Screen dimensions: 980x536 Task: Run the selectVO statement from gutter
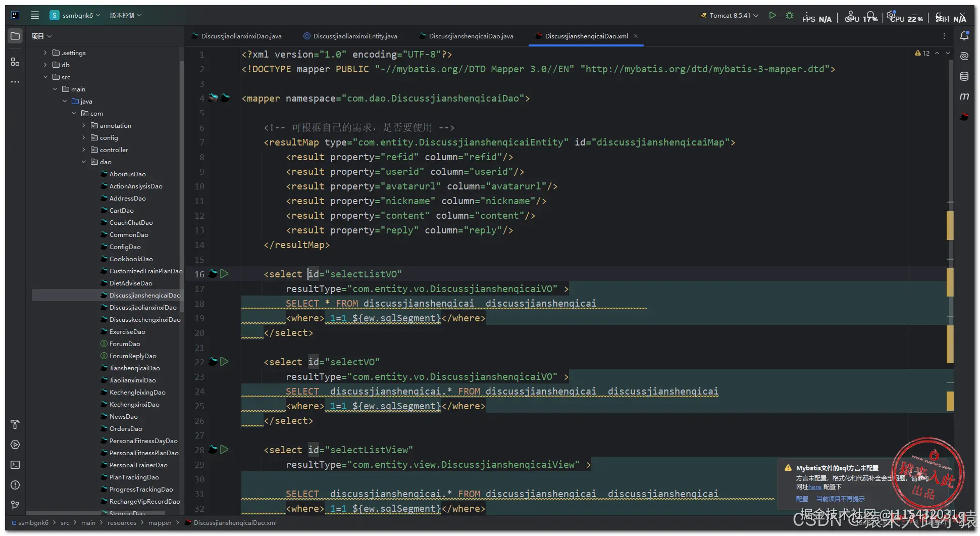point(225,362)
